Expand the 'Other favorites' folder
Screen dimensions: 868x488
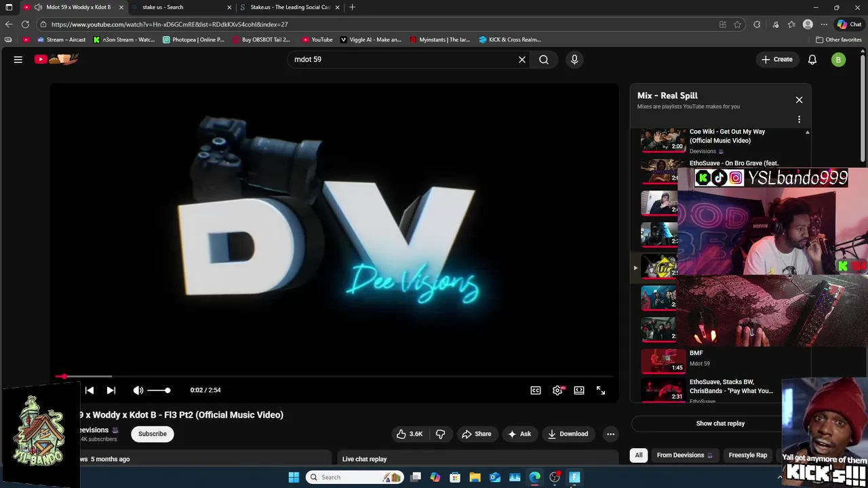[x=838, y=40]
